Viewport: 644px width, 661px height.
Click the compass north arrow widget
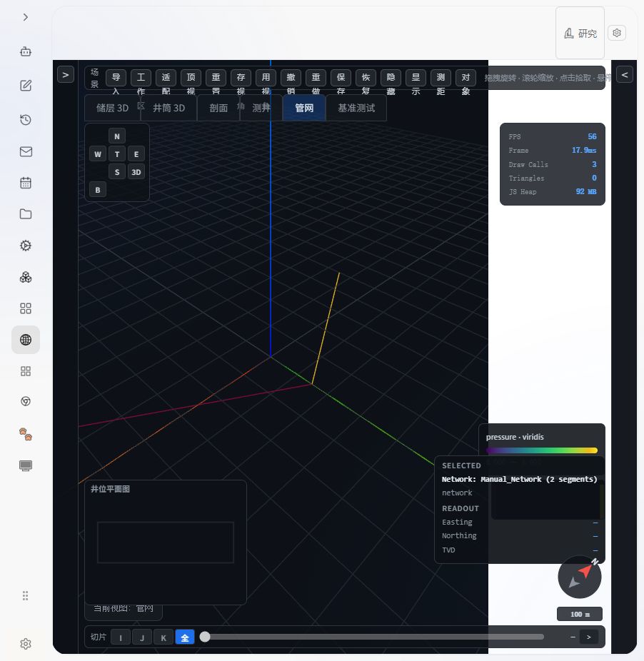tap(580, 577)
